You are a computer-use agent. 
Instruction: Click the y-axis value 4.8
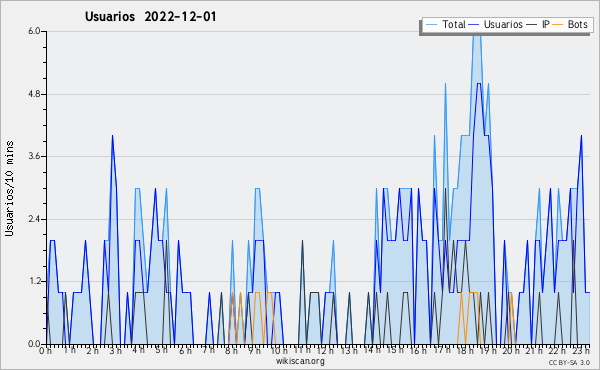(x=34, y=94)
